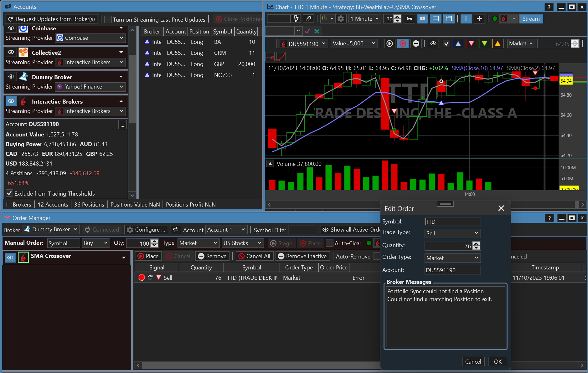The image size is (588, 373).
Task: Click the Signal column header in orders grid
Action: 157,268
